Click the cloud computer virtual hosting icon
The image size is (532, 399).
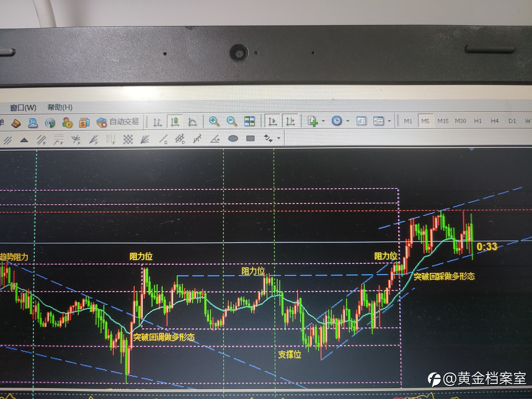coord(33,123)
